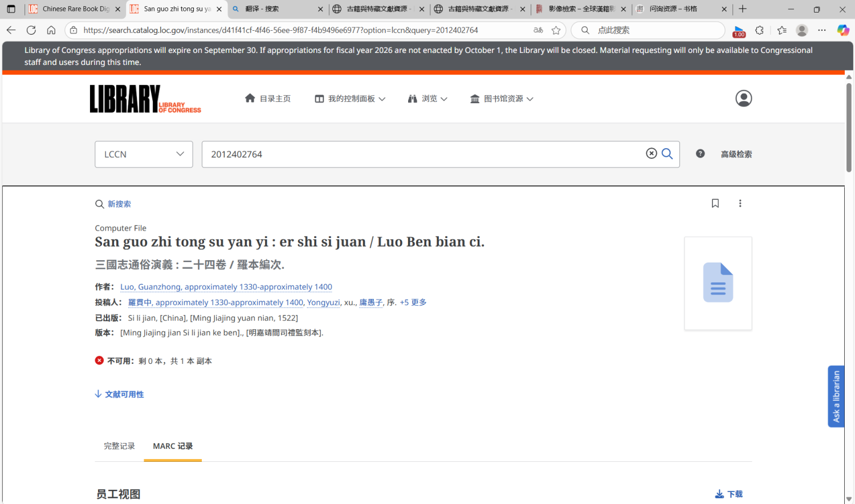This screenshot has height=504, width=855.
Task: Open the 我的控制面板 dropdown
Action: (x=350, y=99)
